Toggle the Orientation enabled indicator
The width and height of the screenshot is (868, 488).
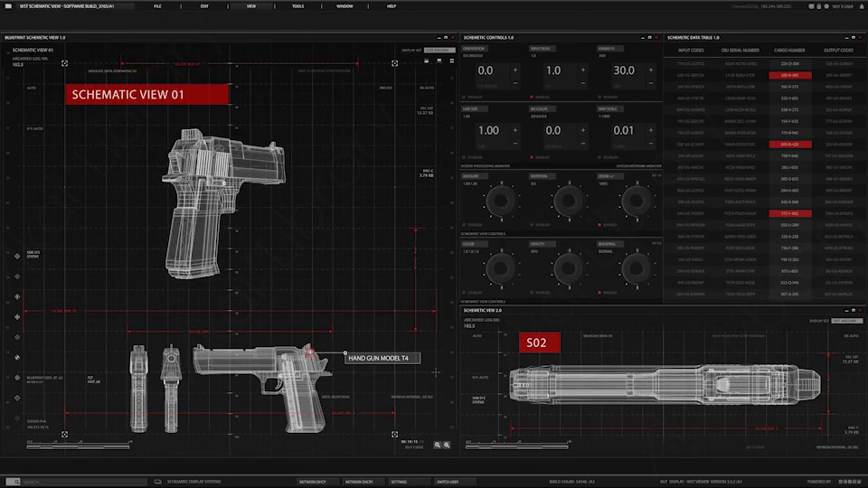(464, 97)
